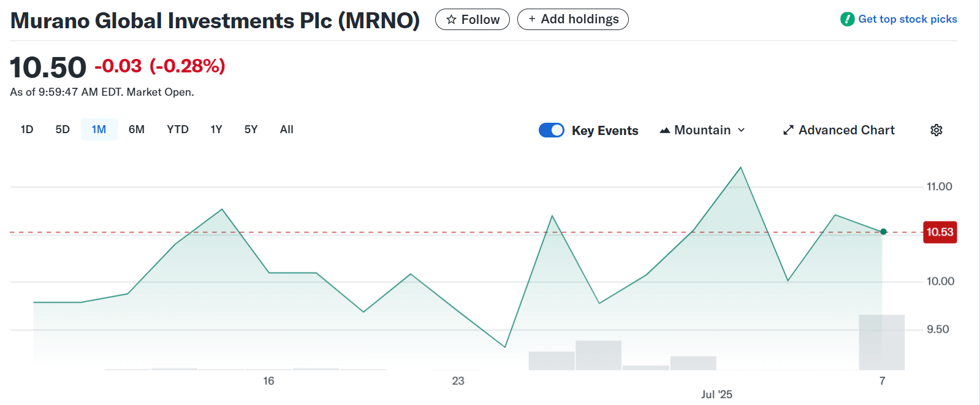Open Get top stock picks link
The image size is (980, 405).
[908, 19]
